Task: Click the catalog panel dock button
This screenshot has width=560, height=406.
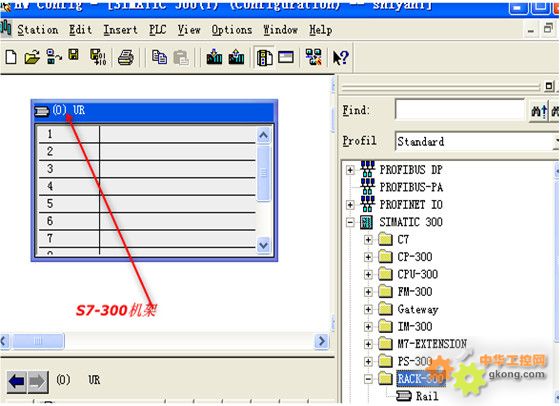Action: (549, 86)
